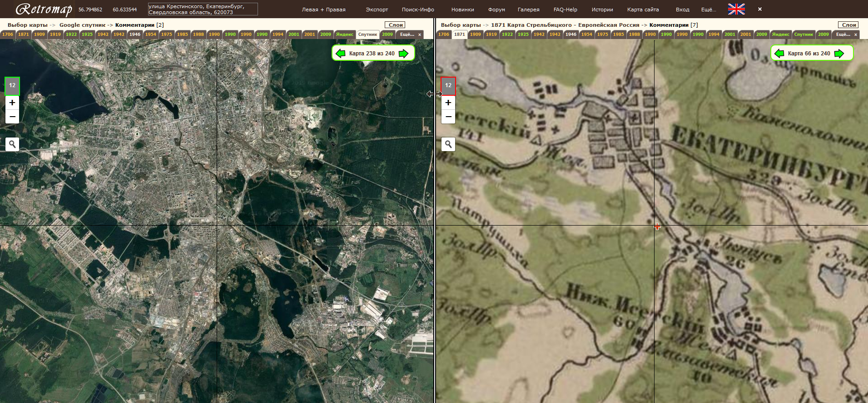Select the 1994 tab in right pane

(x=714, y=34)
